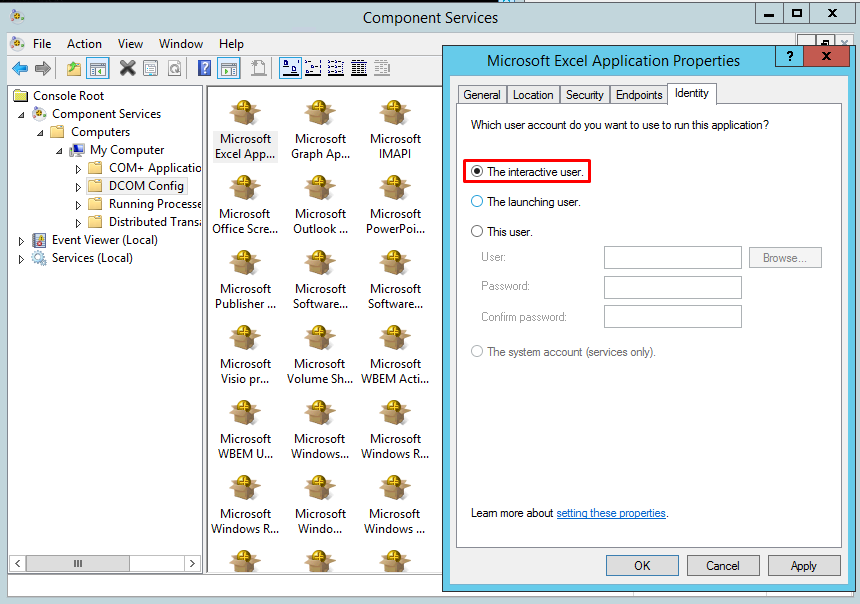Open Properties from the toolbar icon
The width and height of the screenshot is (860, 604).
point(150,69)
